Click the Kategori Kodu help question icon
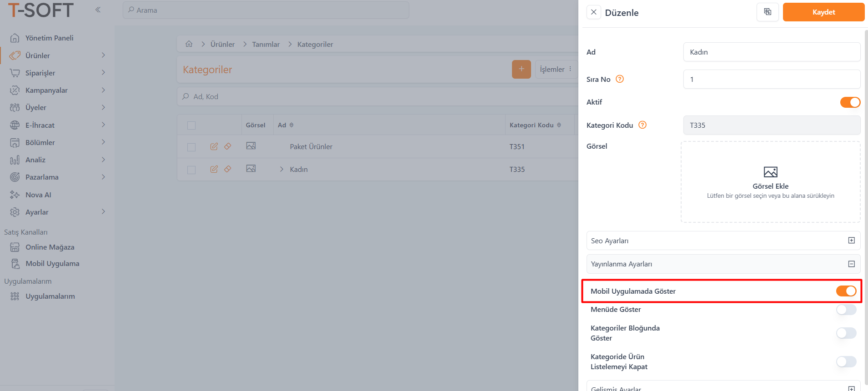868x391 pixels. pyautogui.click(x=642, y=125)
